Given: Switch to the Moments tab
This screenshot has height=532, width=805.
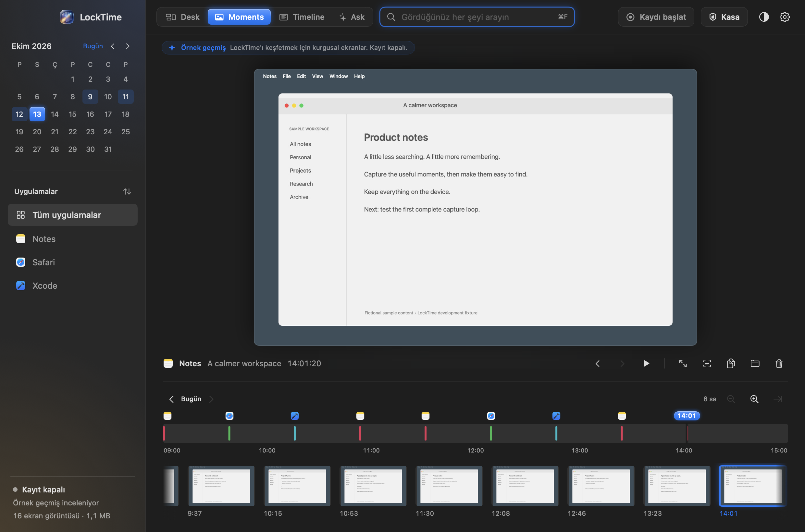Looking at the screenshot, I should (239, 17).
